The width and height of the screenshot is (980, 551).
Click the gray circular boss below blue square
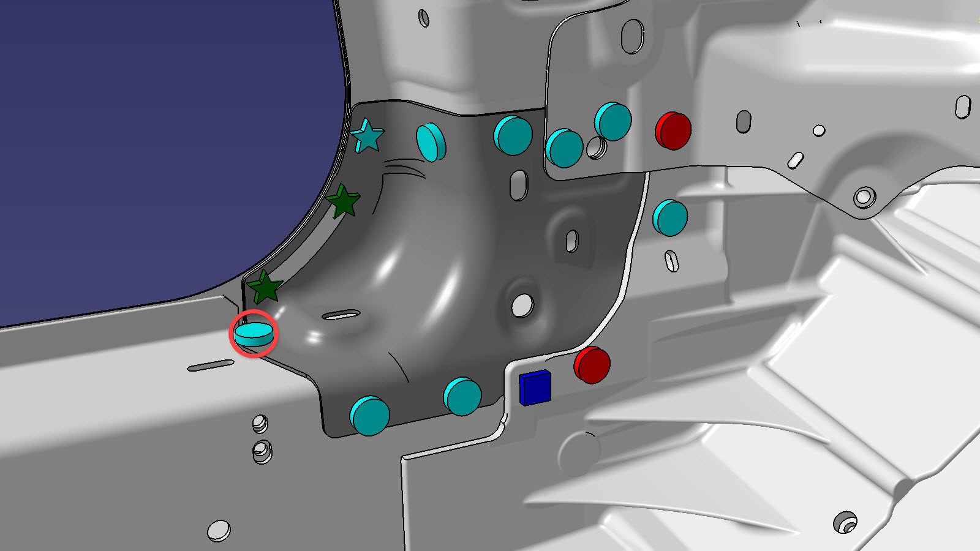[x=578, y=453]
